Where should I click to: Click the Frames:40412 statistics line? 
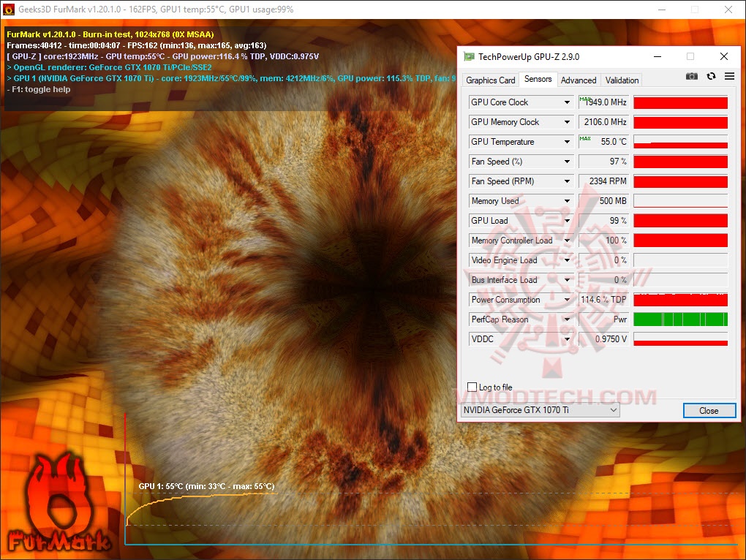[x=137, y=45]
